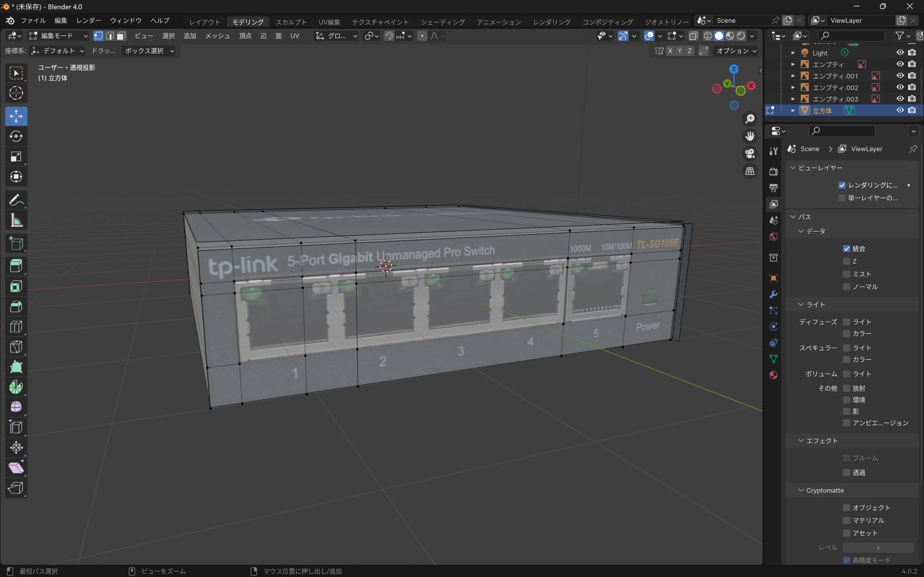924x577 pixels.
Task: Open the オプション popover button
Action: (735, 51)
